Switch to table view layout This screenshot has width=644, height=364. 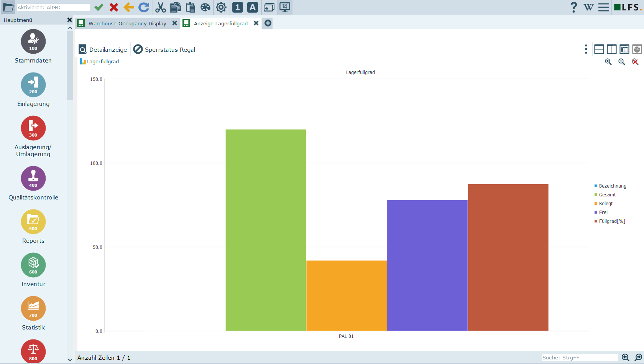624,49
